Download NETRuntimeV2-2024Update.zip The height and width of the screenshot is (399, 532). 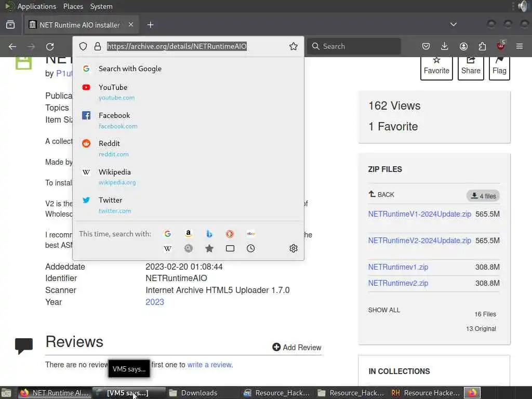pos(420,241)
